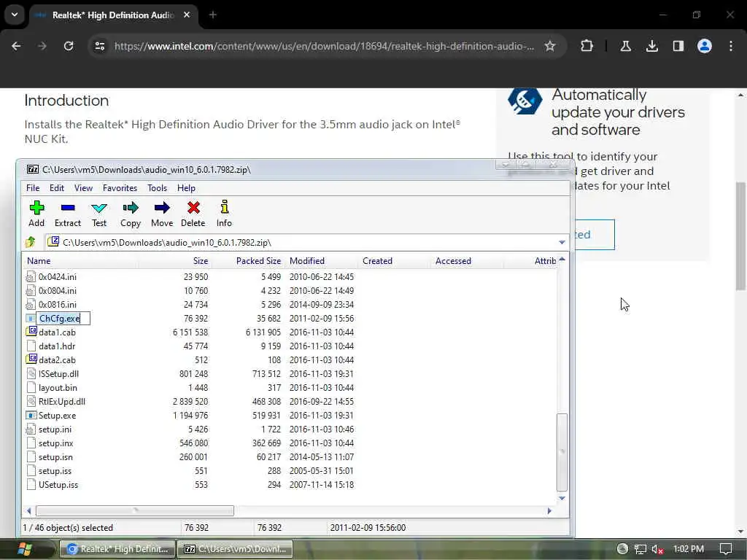Screen dimensions: 747x560
Task: Click the Extract toolbar icon
Action: 68,208
